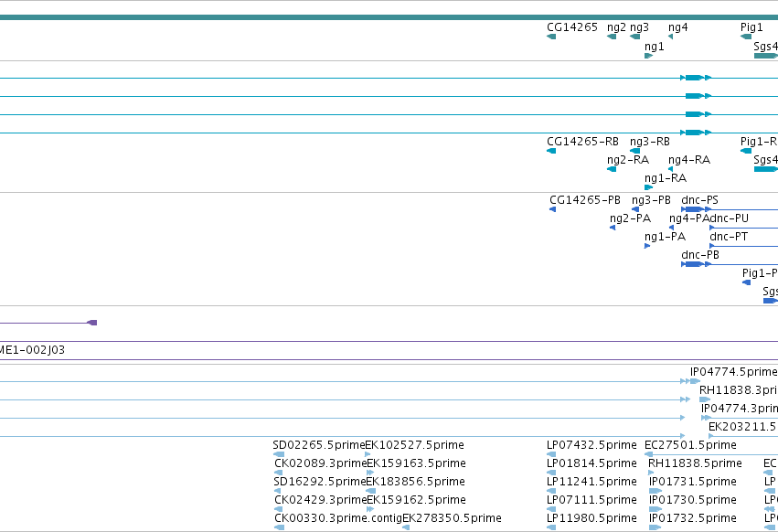Select the IP01732.5prime EST label
The height and width of the screenshot is (532, 778).
(x=693, y=518)
